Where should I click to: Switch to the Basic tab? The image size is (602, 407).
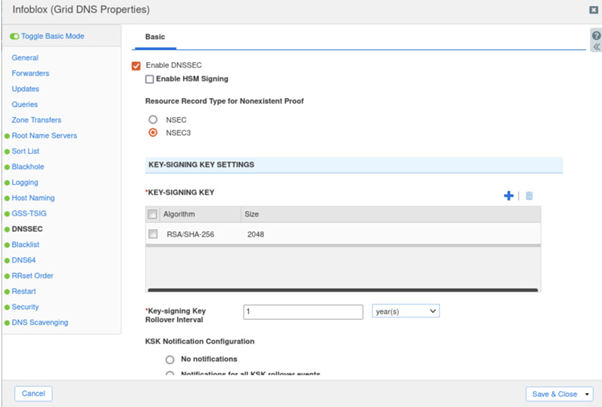coord(155,37)
